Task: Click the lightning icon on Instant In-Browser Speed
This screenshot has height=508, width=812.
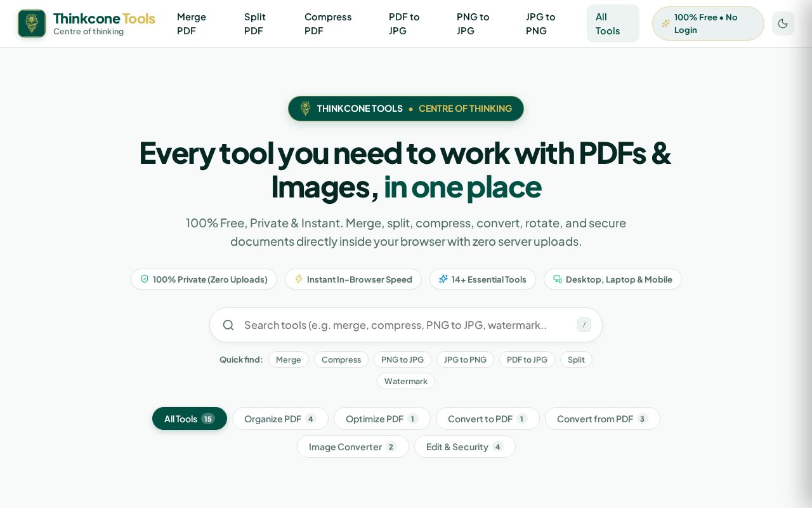Action: (x=299, y=279)
